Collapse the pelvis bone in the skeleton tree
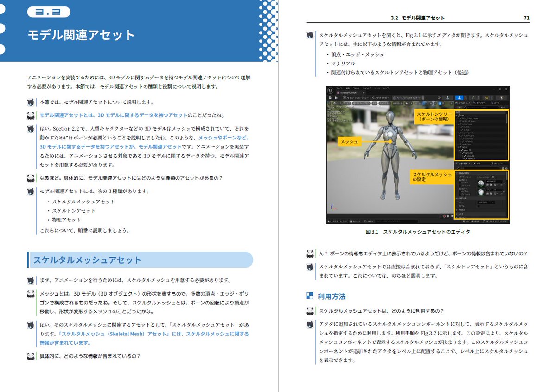The image size is (556, 392). point(458,147)
